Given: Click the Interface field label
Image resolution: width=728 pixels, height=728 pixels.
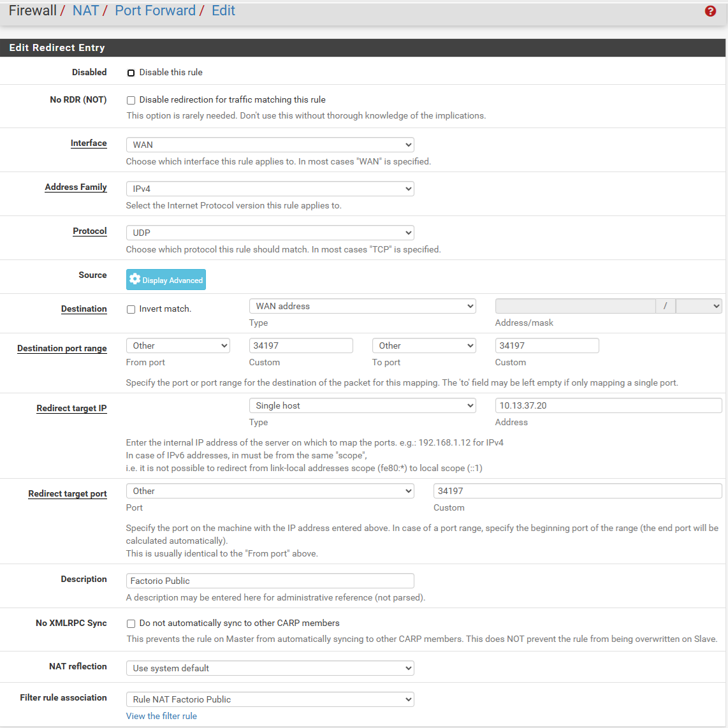Looking at the screenshot, I should point(88,143).
